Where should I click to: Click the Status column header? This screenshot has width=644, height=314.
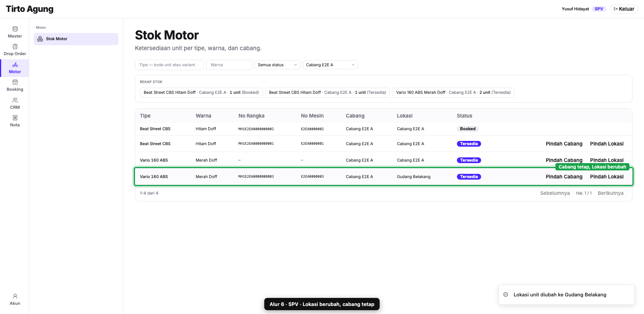tap(464, 116)
